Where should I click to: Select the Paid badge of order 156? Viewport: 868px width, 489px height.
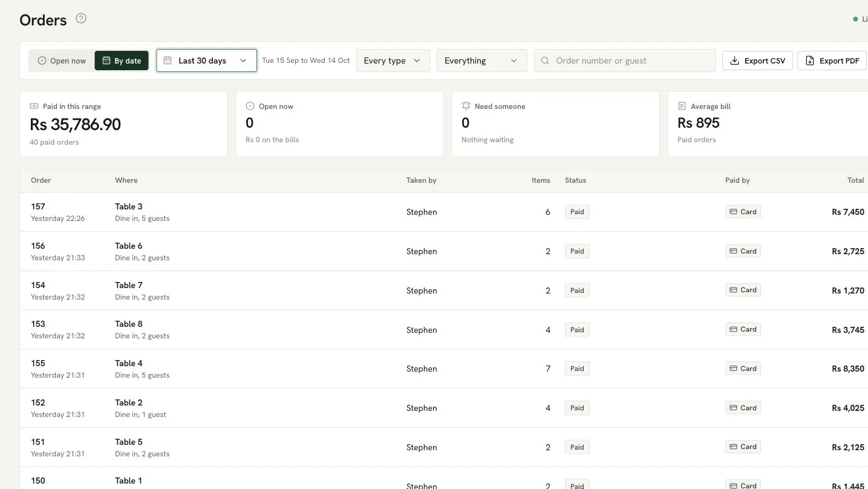point(577,251)
